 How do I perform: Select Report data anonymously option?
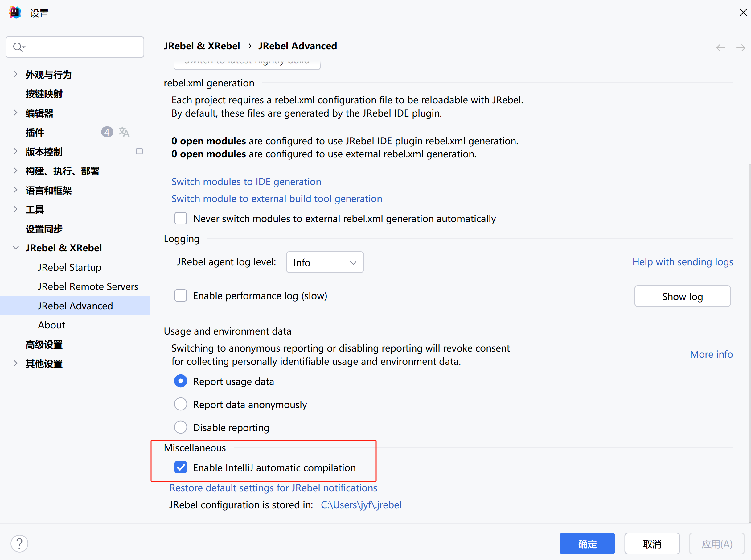181,404
